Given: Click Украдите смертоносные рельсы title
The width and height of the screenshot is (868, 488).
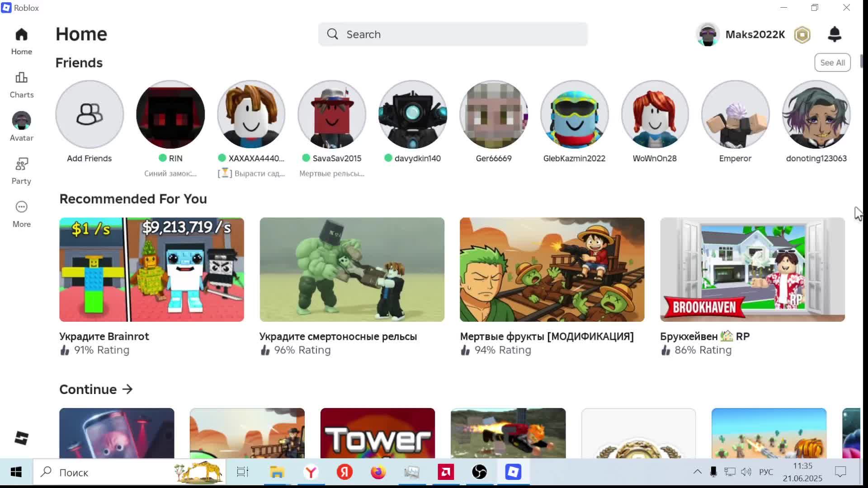Looking at the screenshot, I should click(338, 337).
